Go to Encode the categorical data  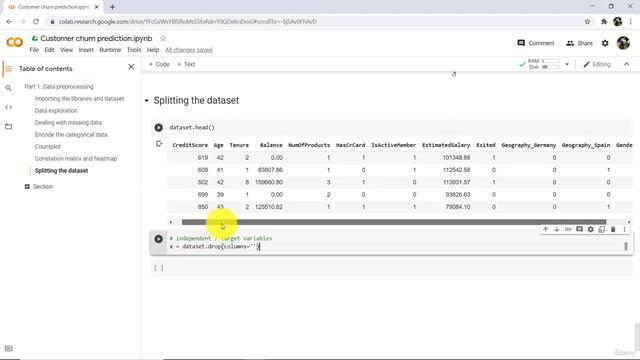point(71,134)
